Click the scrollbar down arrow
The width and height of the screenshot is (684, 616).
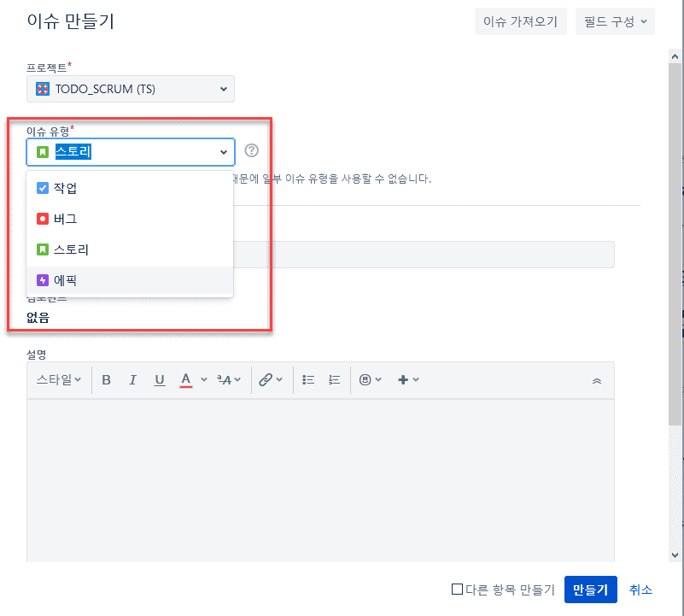pyautogui.click(x=675, y=554)
